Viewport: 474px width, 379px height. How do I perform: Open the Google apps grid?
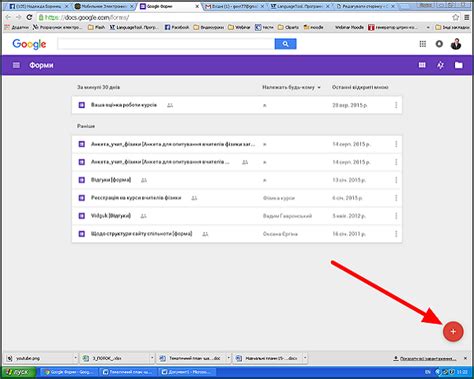(423, 44)
